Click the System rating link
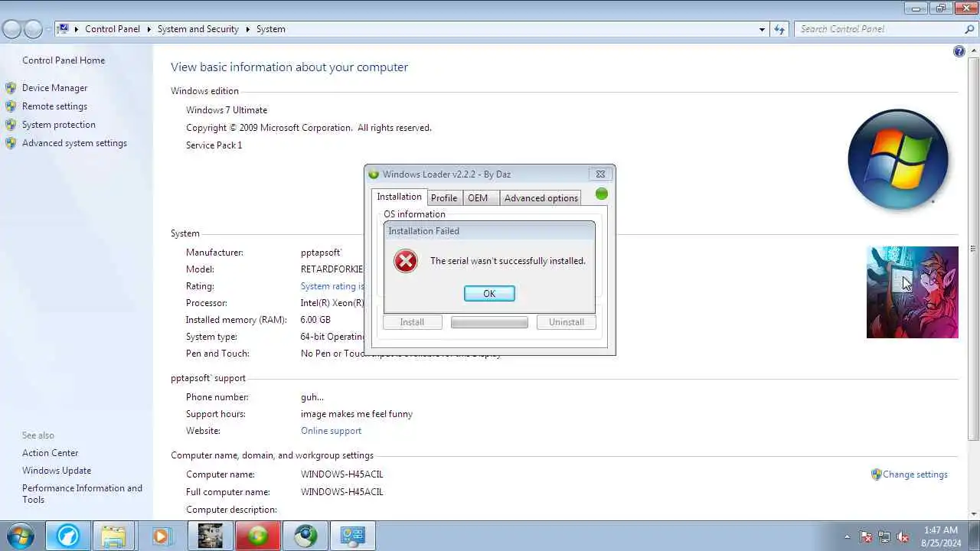Image resolution: width=980 pixels, height=551 pixels. 332,286
